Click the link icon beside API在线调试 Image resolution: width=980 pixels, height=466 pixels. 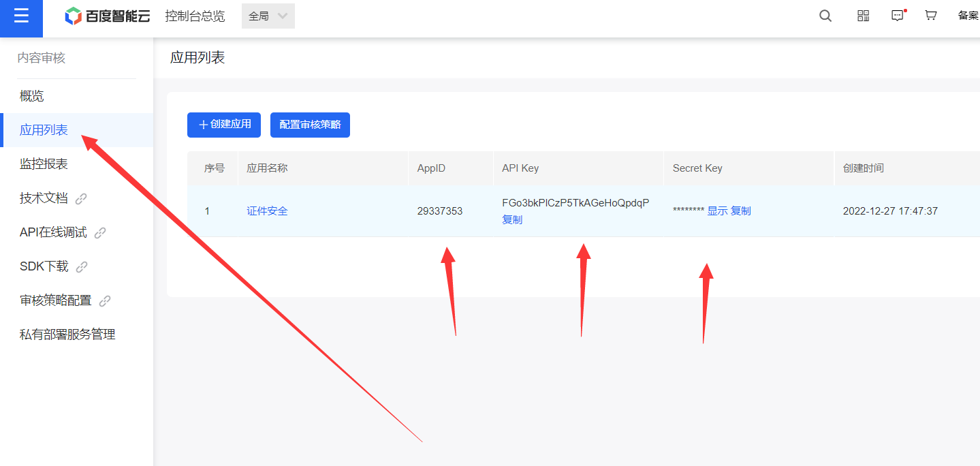[x=100, y=233]
